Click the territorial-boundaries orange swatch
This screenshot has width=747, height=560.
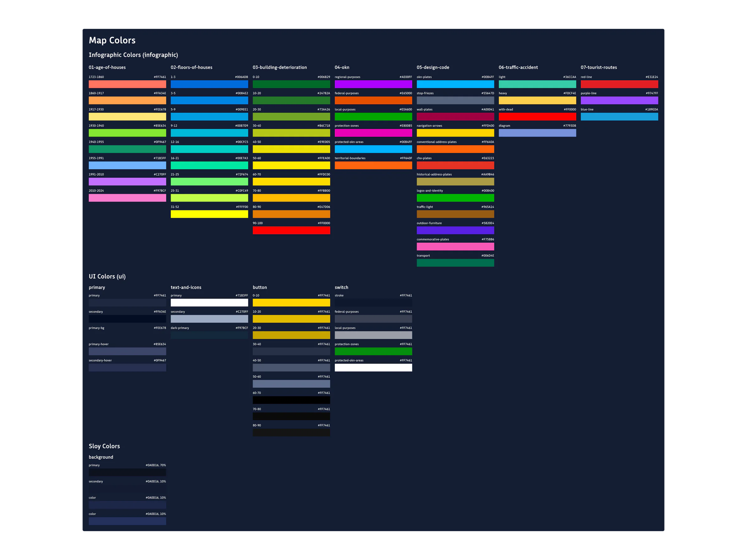pos(374,166)
